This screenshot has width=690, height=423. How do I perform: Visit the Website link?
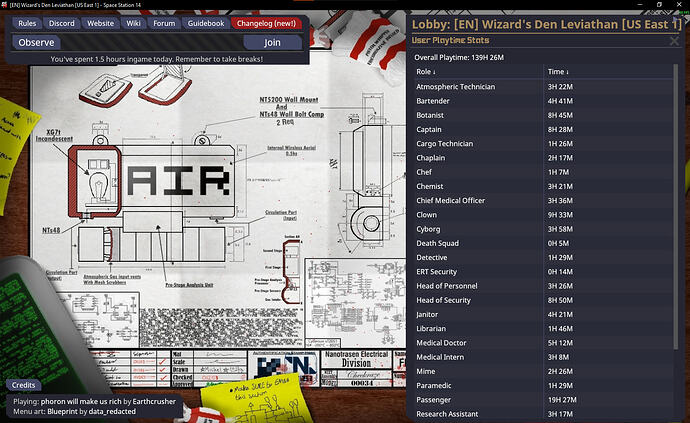click(x=99, y=23)
